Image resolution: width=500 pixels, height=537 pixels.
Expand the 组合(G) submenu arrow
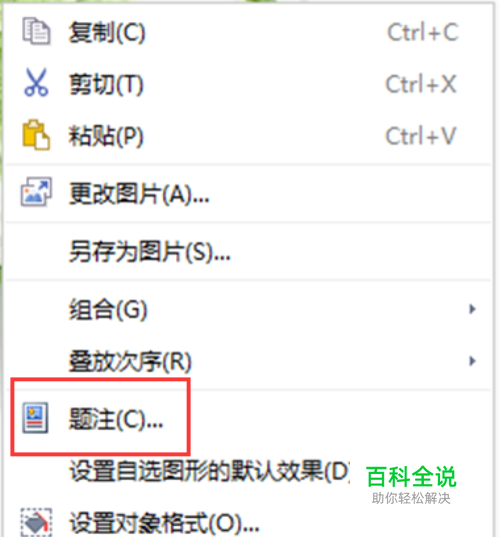(x=472, y=309)
